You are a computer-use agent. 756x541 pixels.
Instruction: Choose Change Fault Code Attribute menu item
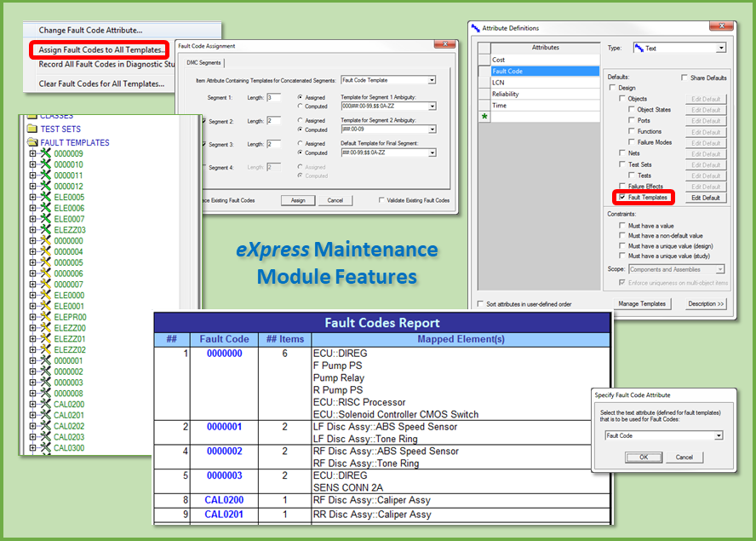(90, 31)
